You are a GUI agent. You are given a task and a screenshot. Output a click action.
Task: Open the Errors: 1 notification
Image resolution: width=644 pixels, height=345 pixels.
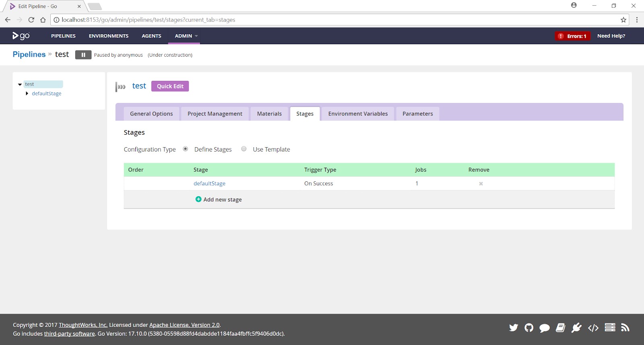572,36
